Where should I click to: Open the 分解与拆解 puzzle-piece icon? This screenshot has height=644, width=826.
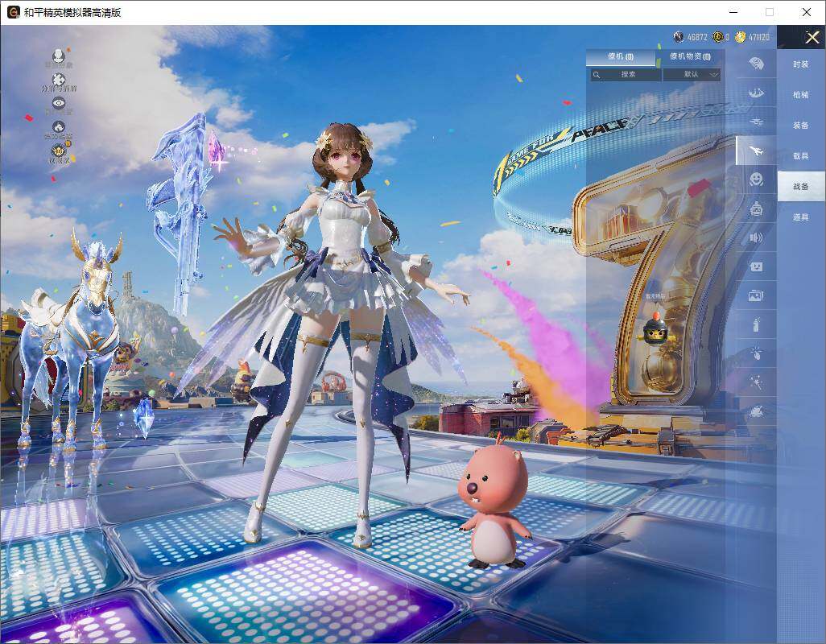pyautogui.click(x=59, y=79)
